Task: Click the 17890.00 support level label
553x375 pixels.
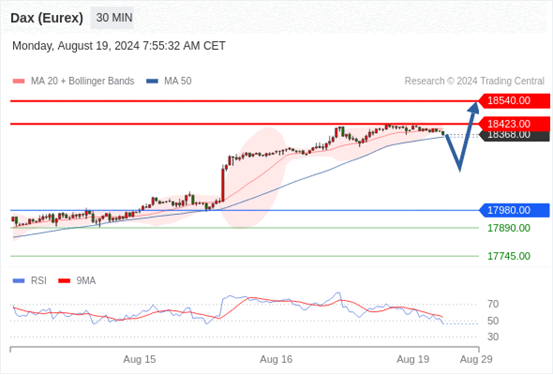Action: [x=509, y=228]
